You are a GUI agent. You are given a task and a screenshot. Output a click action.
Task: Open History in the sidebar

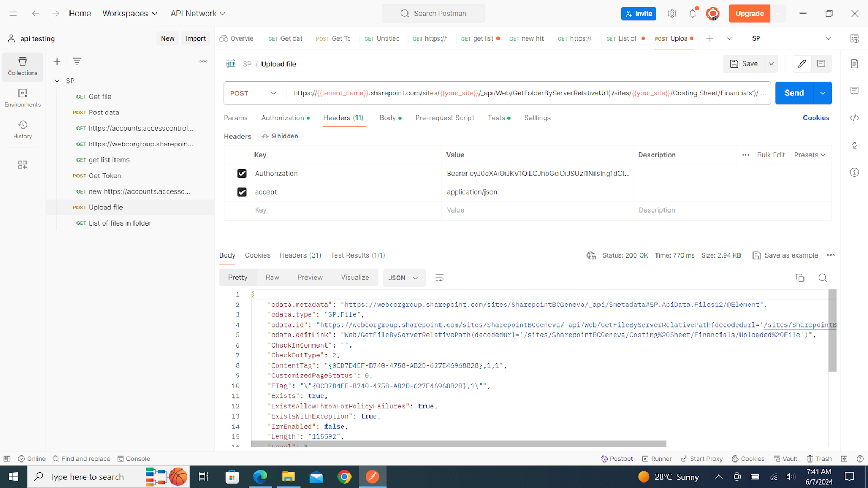coord(23,130)
